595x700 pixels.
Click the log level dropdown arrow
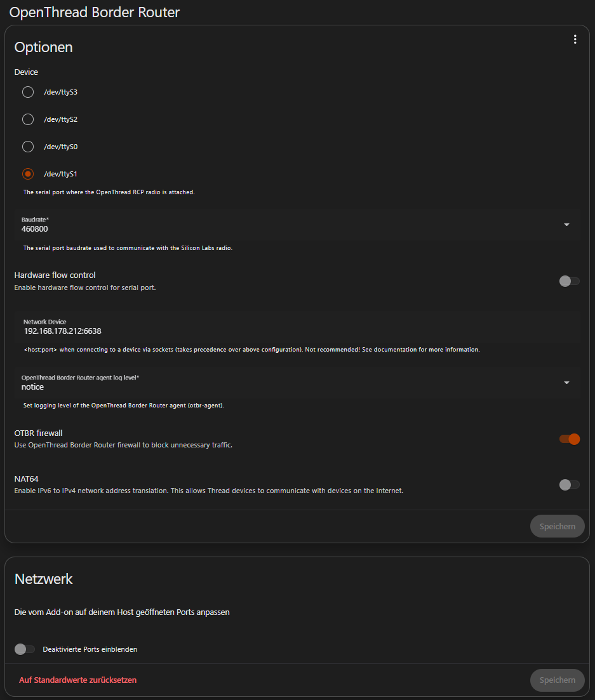(566, 383)
